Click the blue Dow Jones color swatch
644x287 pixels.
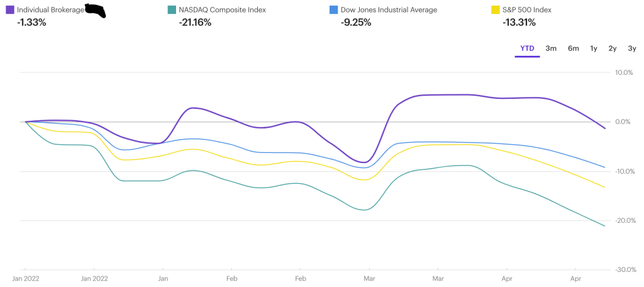(x=333, y=10)
